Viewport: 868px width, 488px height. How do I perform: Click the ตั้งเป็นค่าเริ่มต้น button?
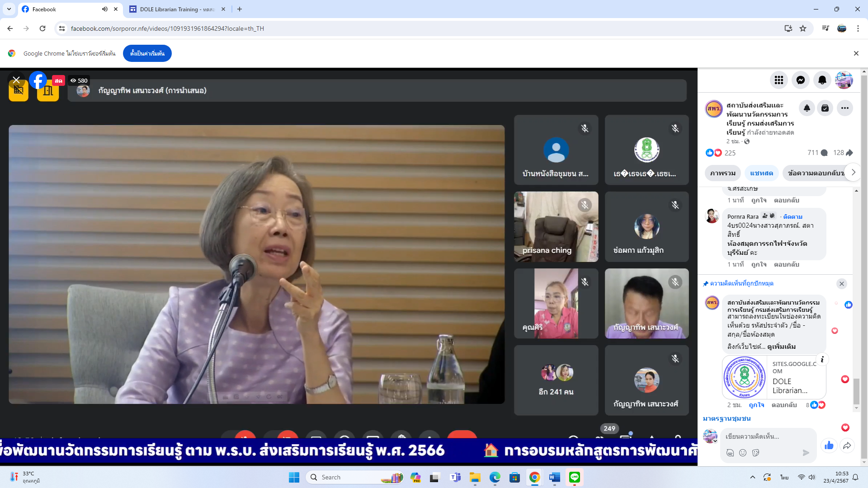point(147,53)
